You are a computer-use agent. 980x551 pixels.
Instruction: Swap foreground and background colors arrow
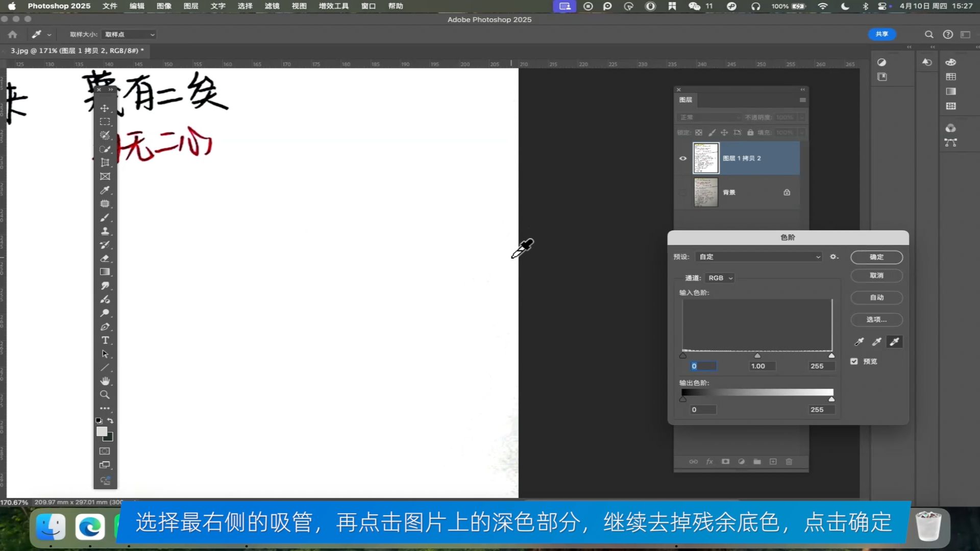click(x=110, y=421)
